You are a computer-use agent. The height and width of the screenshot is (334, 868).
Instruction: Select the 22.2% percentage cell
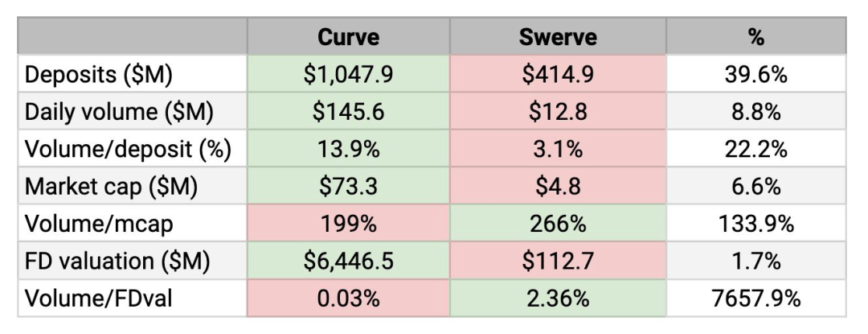(x=755, y=148)
